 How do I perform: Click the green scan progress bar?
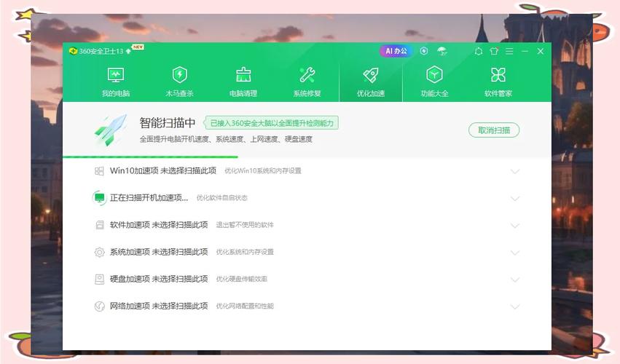coord(150,157)
